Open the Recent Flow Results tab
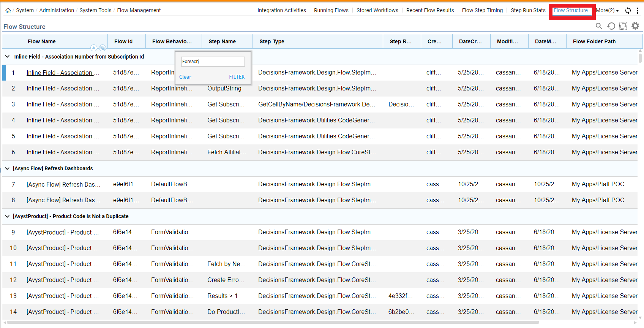644x328 pixels. tap(430, 10)
